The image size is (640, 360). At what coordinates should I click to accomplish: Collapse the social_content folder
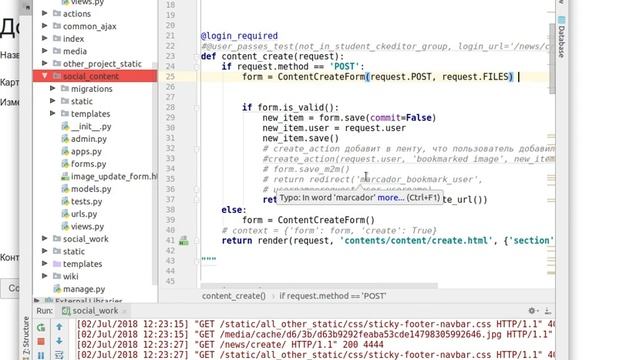pos(44,76)
